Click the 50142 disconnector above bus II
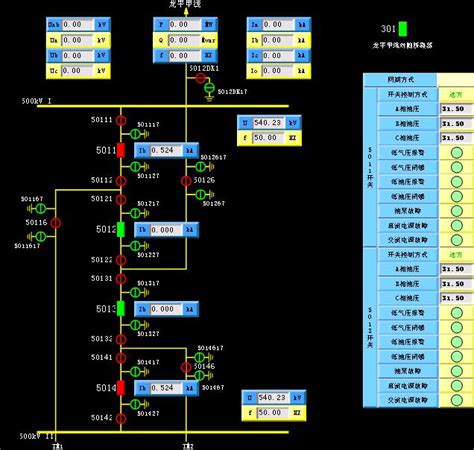 (121, 418)
